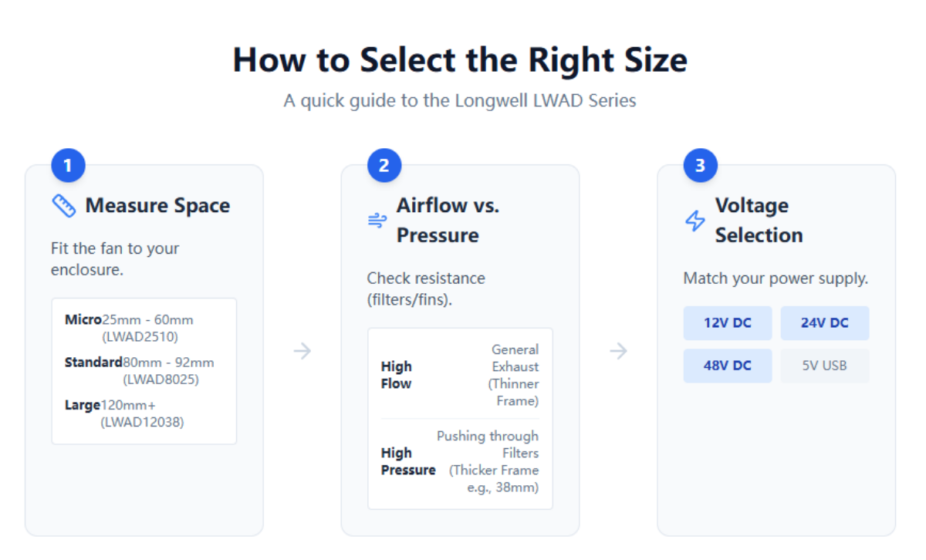Select the 12V DC voltage option
The height and width of the screenshot is (560, 926).
(x=728, y=322)
